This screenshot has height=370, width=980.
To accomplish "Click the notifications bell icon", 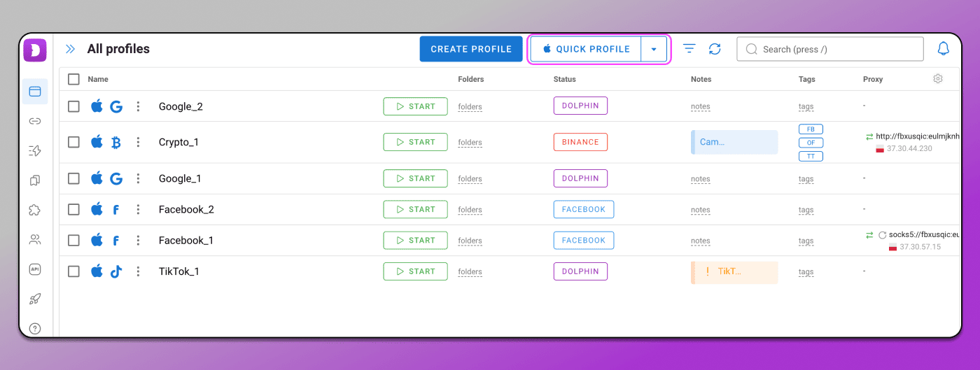I will point(944,49).
